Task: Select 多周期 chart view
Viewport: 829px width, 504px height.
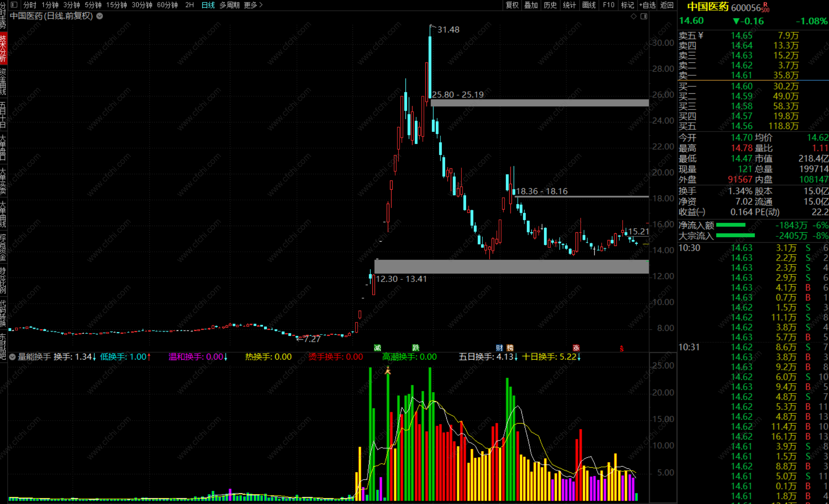Action: (229, 5)
